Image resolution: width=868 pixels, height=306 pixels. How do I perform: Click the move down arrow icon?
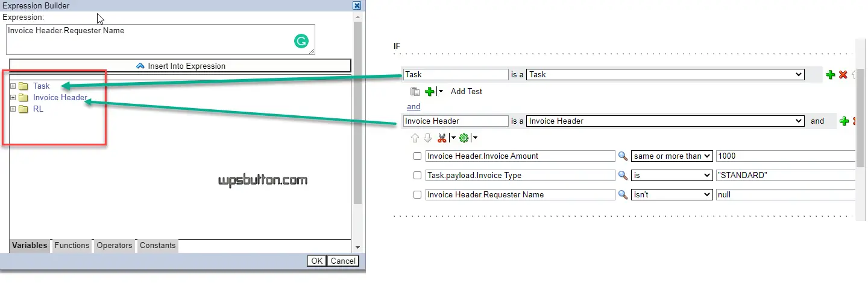tap(427, 138)
